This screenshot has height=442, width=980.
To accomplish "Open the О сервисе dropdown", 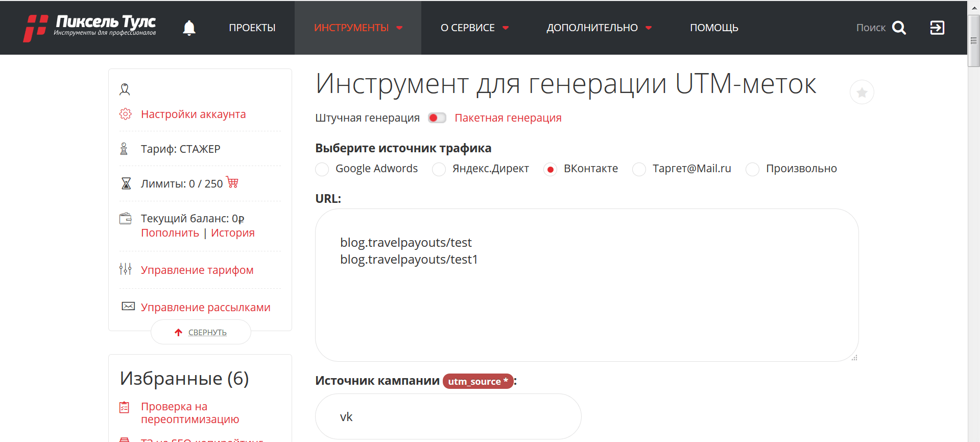I will pyautogui.click(x=474, y=28).
